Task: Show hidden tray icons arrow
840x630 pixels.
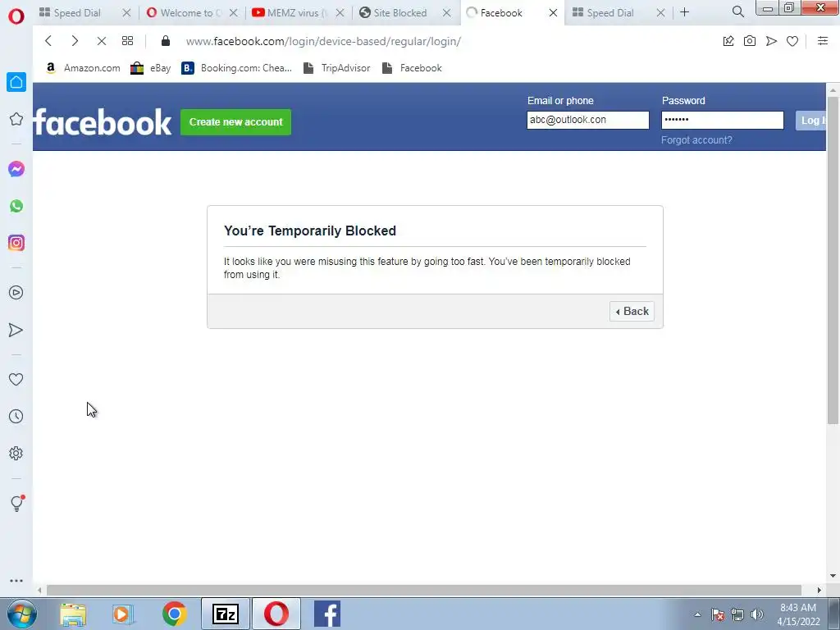Action: pos(697,615)
